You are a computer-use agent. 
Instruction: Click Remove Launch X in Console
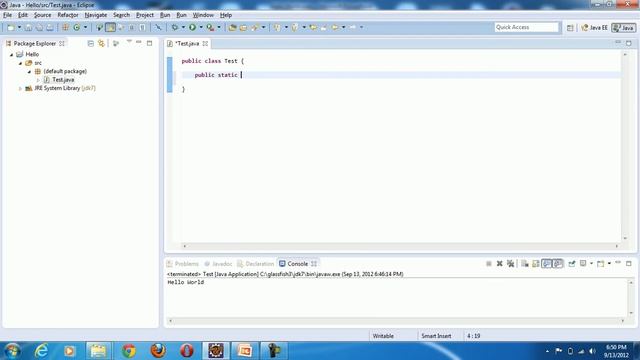click(499, 264)
